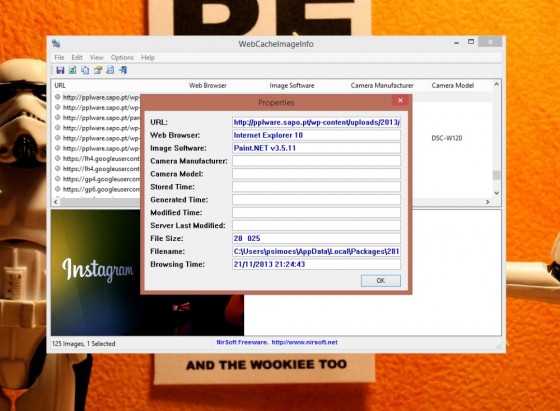The image size is (560, 411).
Task: Click the green Refresh toolbar icon
Action: (x=72, y=70)
